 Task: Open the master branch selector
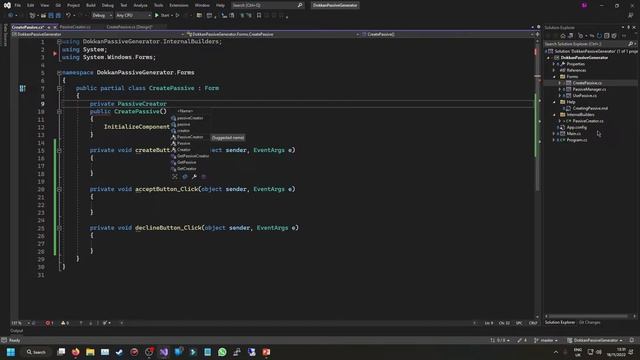(x=547, y=340)
